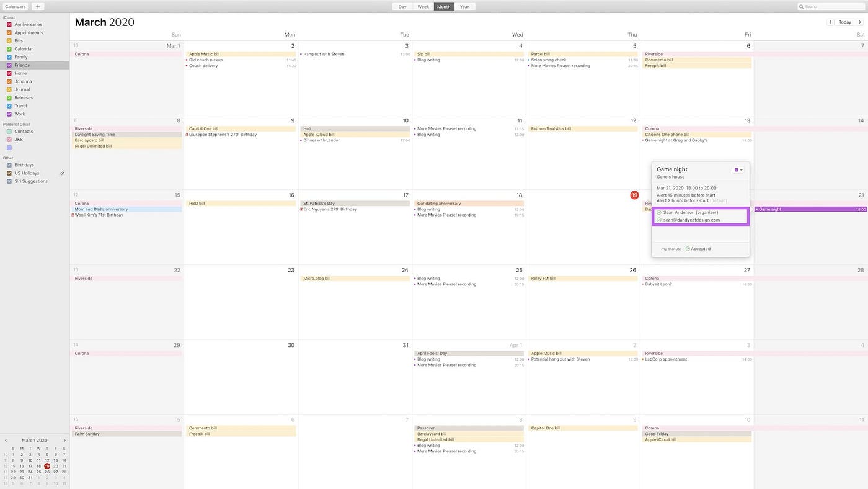Switch to Week view
The height and width of the screenshot is (489, 868).
(x=423, y=6)
